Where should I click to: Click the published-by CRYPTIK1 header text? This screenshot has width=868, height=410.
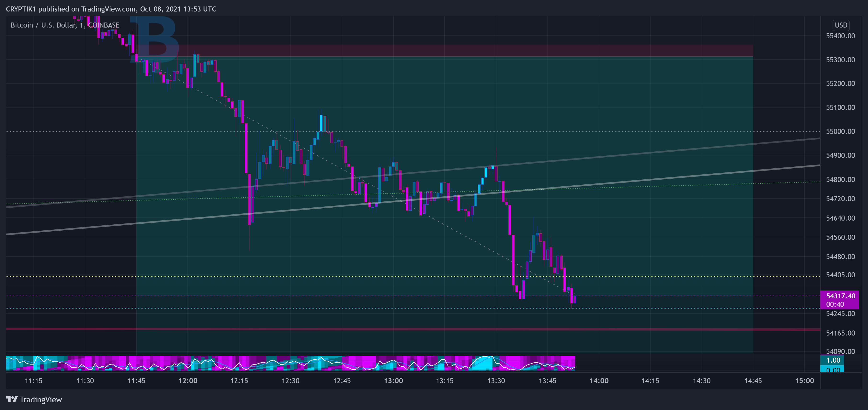coord(111,9)
